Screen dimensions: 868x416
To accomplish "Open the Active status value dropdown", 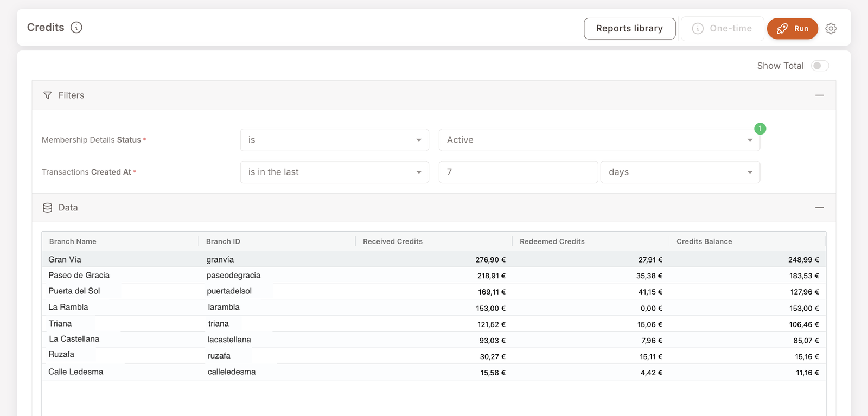I will click(599, 140).
